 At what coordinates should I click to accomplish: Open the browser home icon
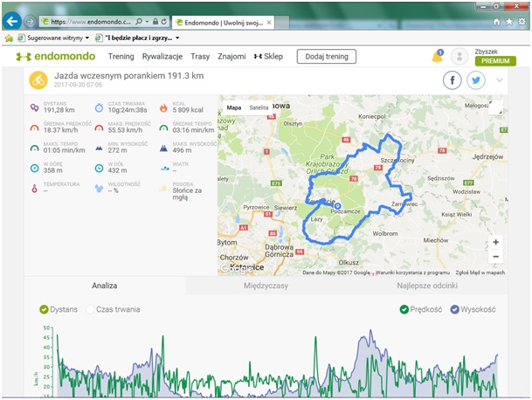tap(496, 22)
